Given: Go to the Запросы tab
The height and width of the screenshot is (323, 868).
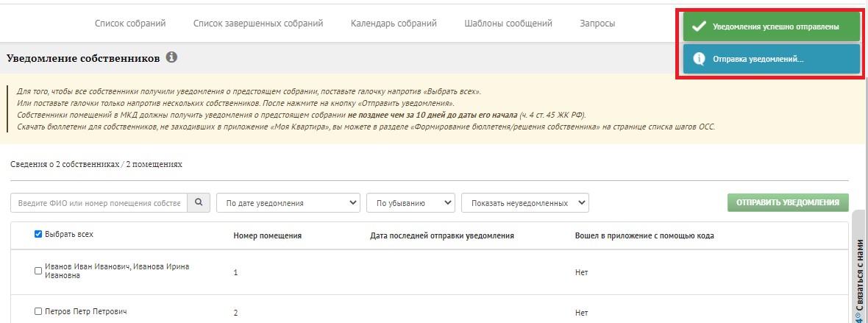Looking at the screenshot, I should (597, 24).
